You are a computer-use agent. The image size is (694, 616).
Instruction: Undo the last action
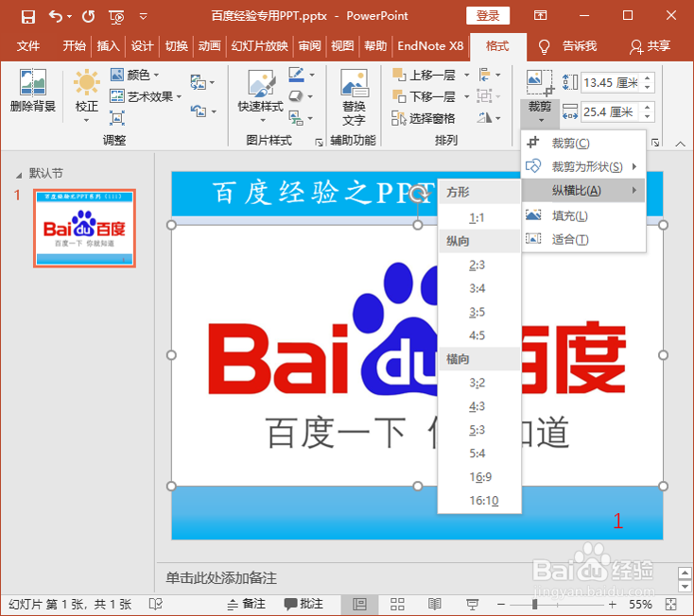pyautogui.click(x=56, y=17)
